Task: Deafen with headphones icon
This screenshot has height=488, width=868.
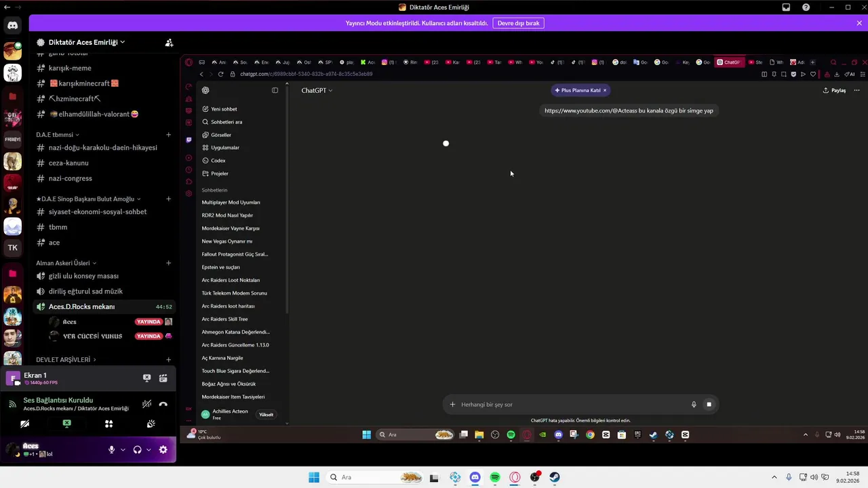Action: coord(138,449)
